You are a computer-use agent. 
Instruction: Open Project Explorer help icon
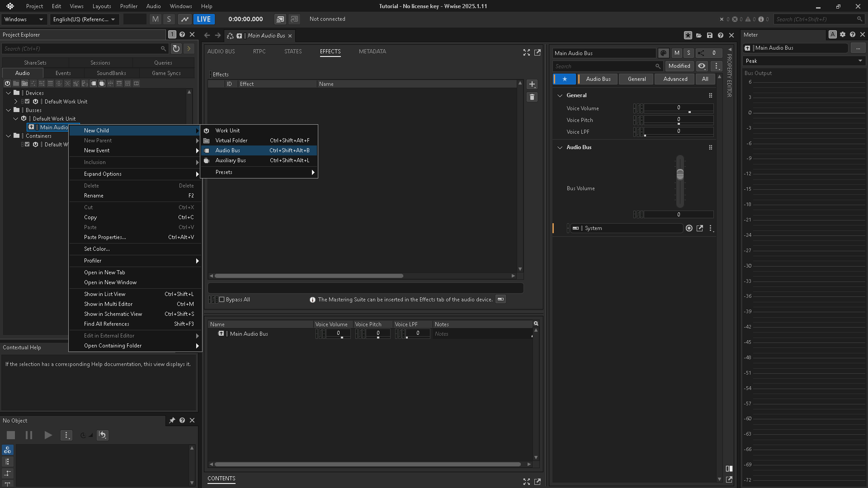coord(182,34)
